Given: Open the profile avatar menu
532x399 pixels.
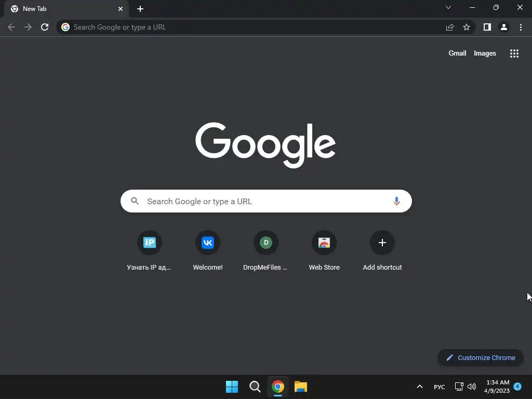Looking at the screenshot, I should pyautogui.click(x=504, y=27).
